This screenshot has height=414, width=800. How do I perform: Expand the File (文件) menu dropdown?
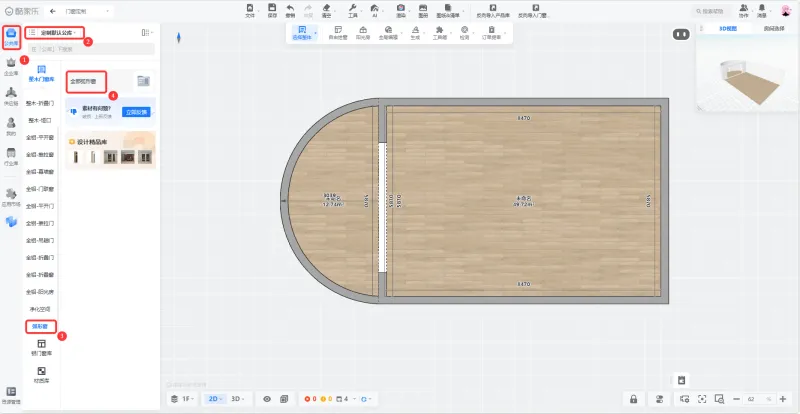pyautogui.click(x=250, y=11)
